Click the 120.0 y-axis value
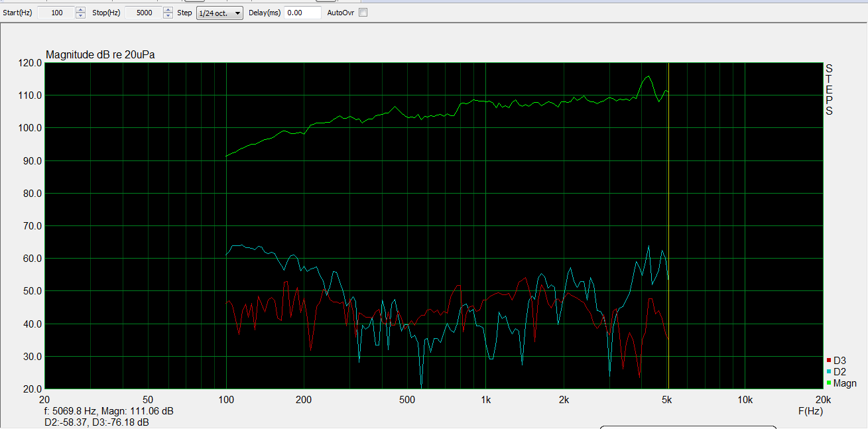This screenshot has width=868, height=429. click(x=31, y=63)
